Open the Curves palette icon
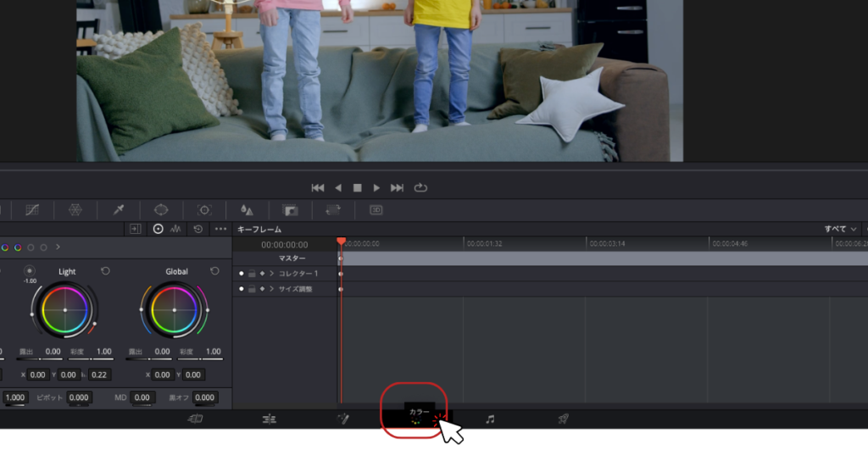 33,209
